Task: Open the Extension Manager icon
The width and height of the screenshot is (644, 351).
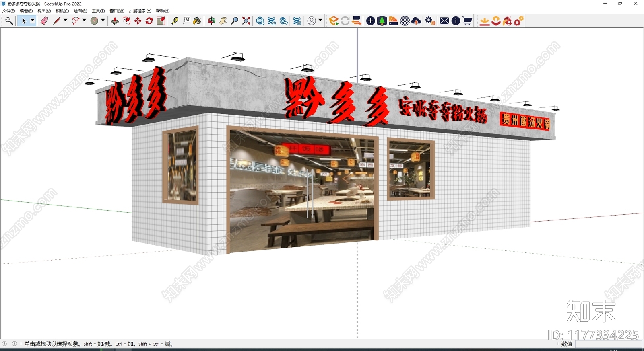Action: [x=297, y=21]
